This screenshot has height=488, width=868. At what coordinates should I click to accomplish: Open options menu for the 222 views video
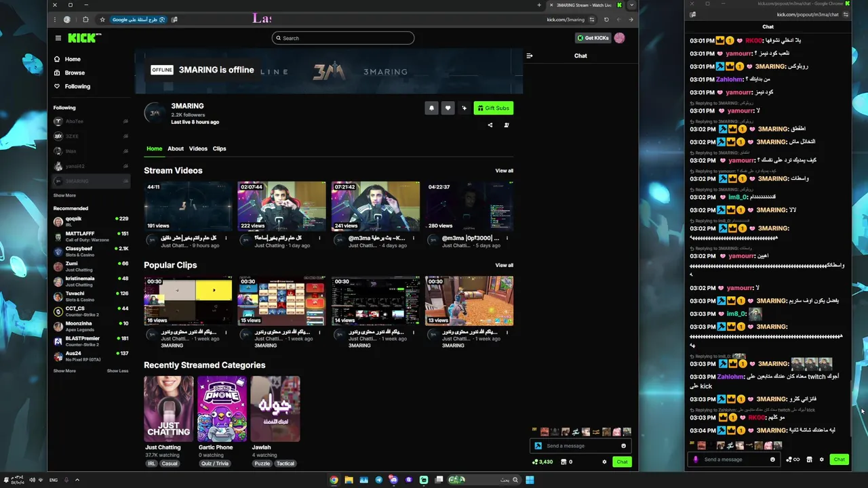tap(319, 238)
